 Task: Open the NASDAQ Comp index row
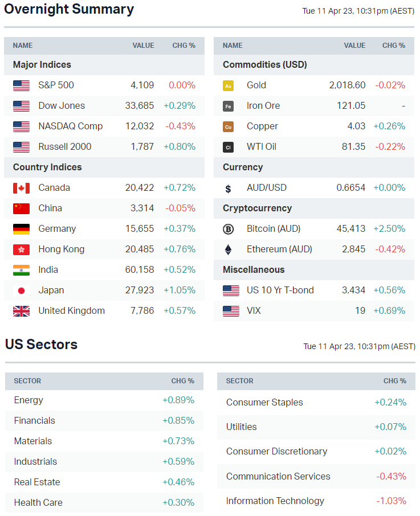point(70,126)
